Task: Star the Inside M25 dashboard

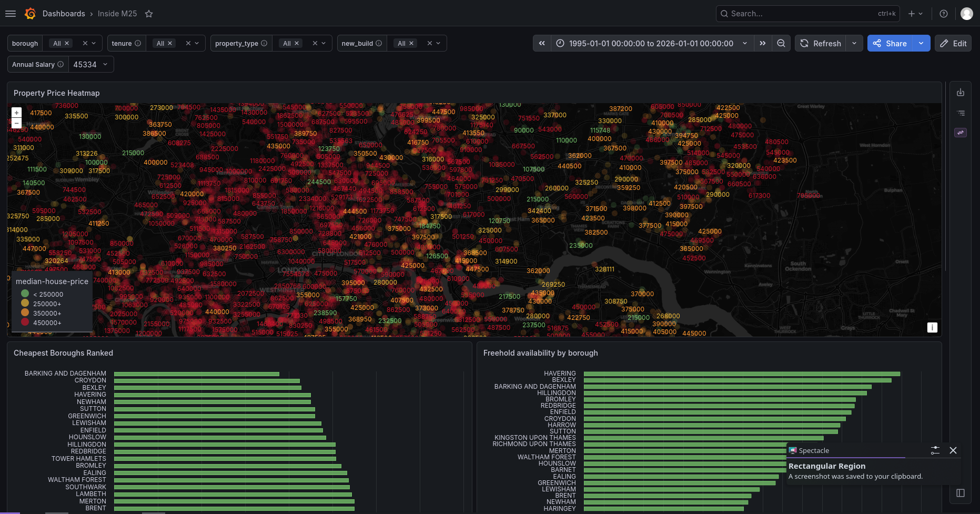Action: (x=149, y=14)
